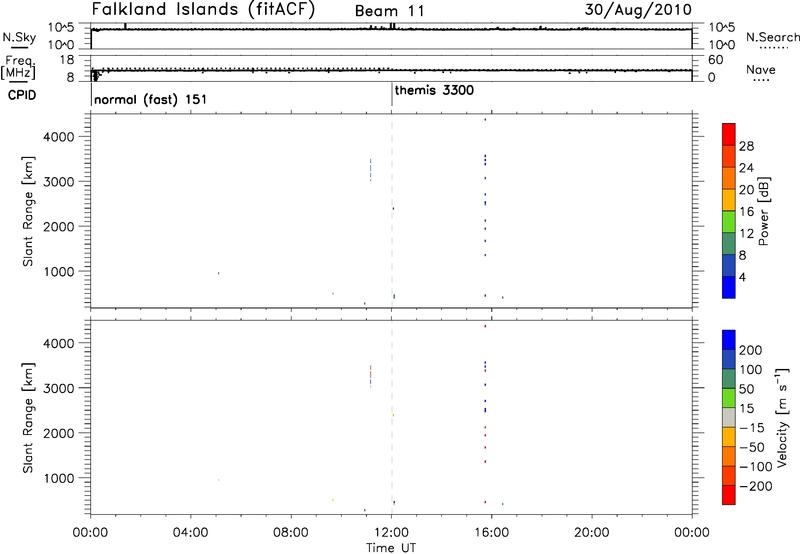Screen dimensions: 800x554
Task: Click the '16' label on Power colorbar
Action: pyautogui.click(x=746, y=211)
